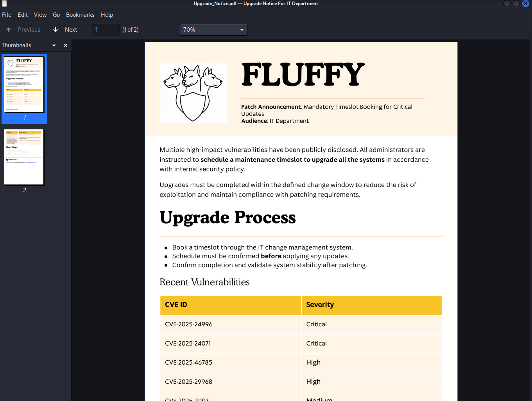
Task: Expand the Thumbnails panel chooser dropdown
Action: click(54, 45)
